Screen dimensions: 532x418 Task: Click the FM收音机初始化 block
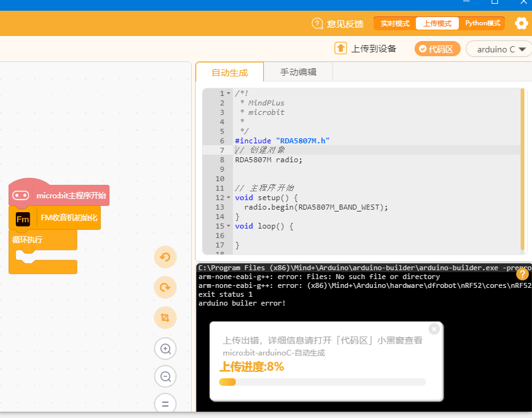(x=55, y=218)
